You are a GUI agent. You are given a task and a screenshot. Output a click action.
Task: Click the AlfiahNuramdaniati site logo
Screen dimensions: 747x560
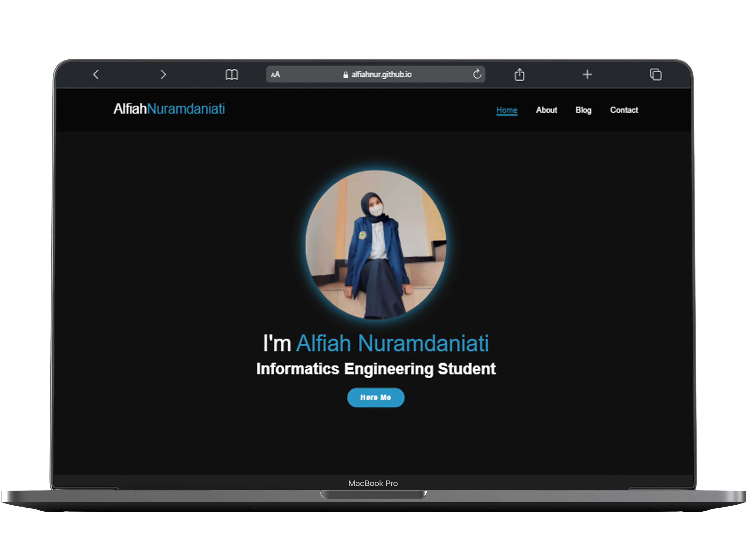point(169,109)
